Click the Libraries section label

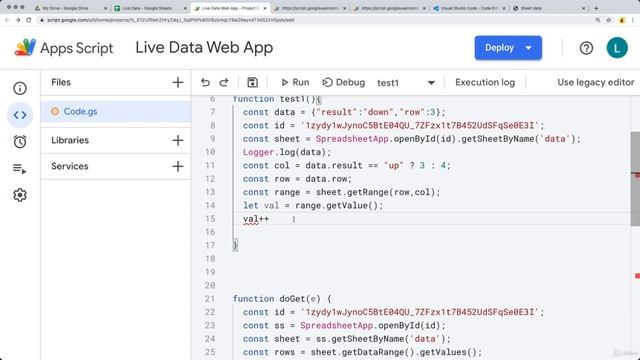[x=70, y=140]
